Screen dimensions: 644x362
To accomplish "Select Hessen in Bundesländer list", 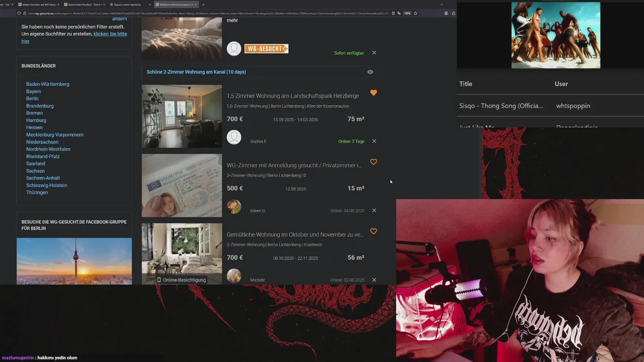I will point(34,127).
